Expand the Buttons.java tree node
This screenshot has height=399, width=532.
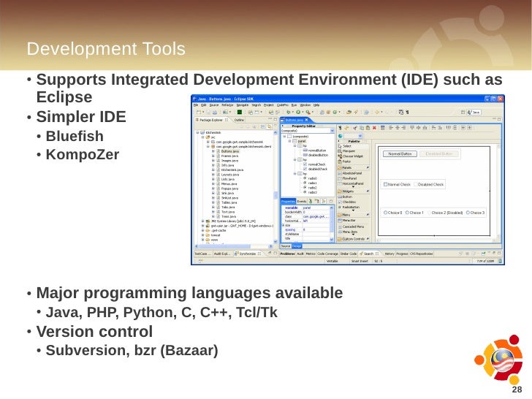point(213,151)
